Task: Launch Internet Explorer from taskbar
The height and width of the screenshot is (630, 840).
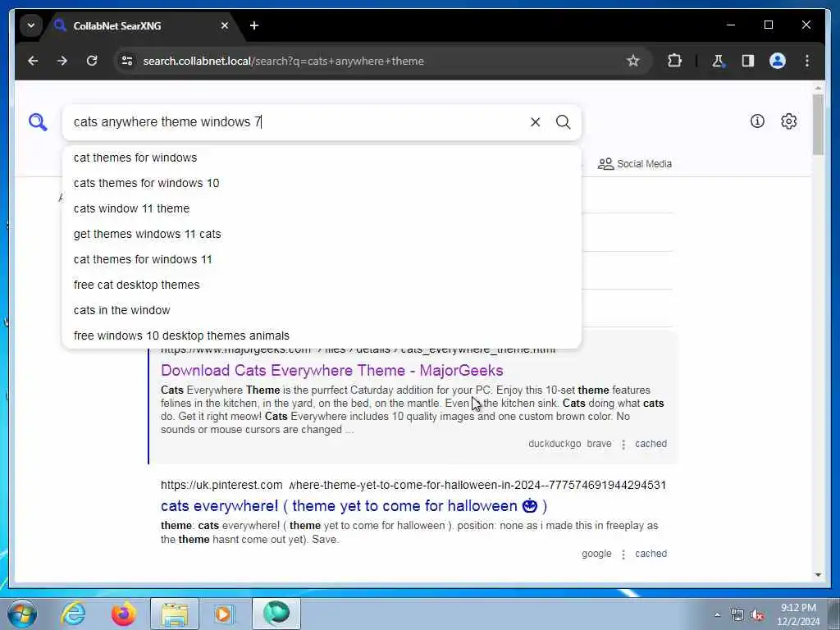Action: [x=73, y=614]
